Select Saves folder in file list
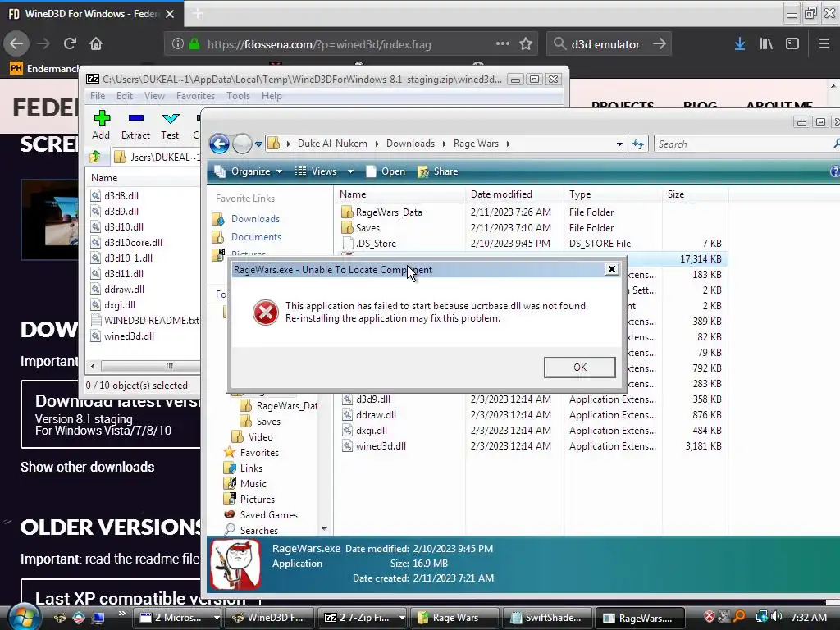 pyautogui.click(x=367, y=228)
